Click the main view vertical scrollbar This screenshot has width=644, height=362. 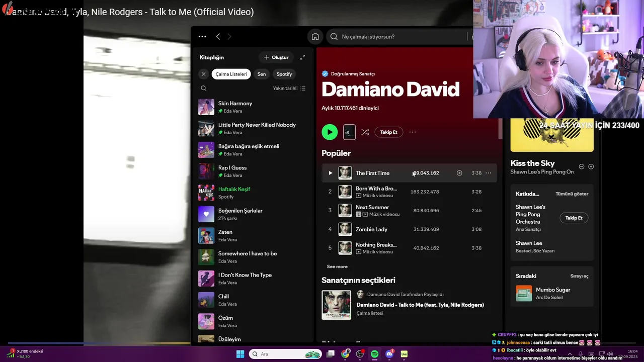500,129
